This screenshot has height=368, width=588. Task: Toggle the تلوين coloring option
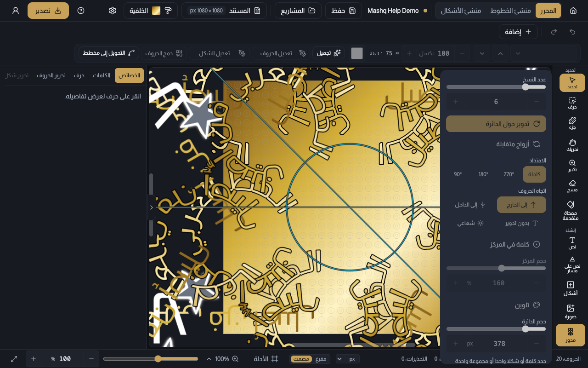[496, 305]
